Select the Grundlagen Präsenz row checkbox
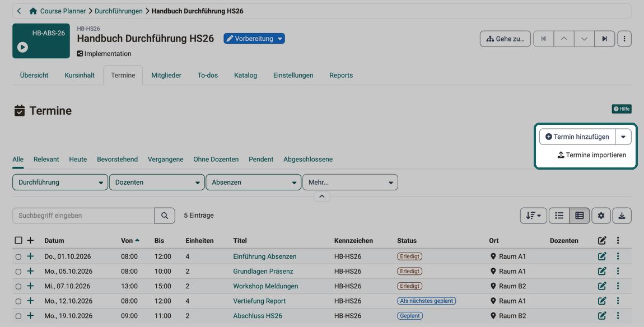The width and height of the screenshot is (644, 327). [x=18, y=272]
